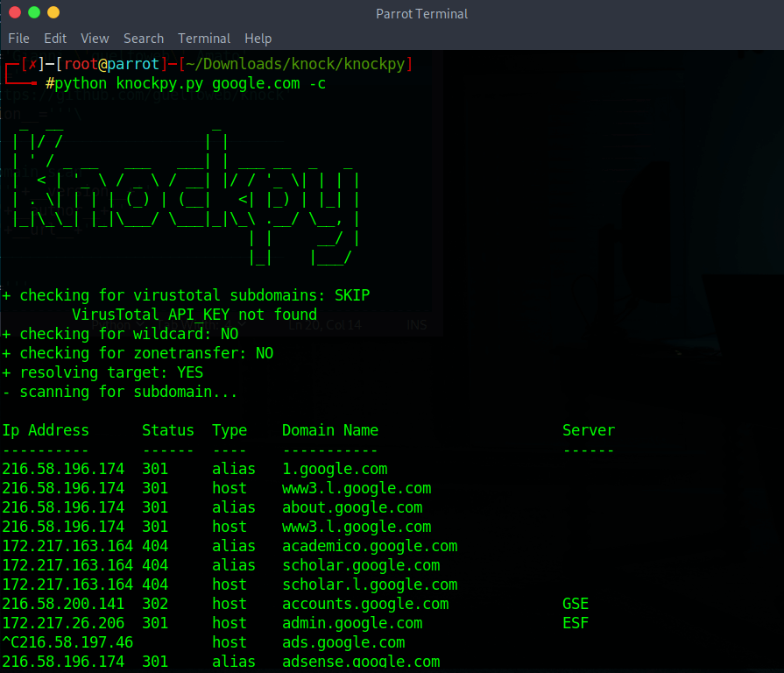784x673 pixels.
Task: Click 'checking for zonetransfer: NO' line
Action: click(138, 353)
